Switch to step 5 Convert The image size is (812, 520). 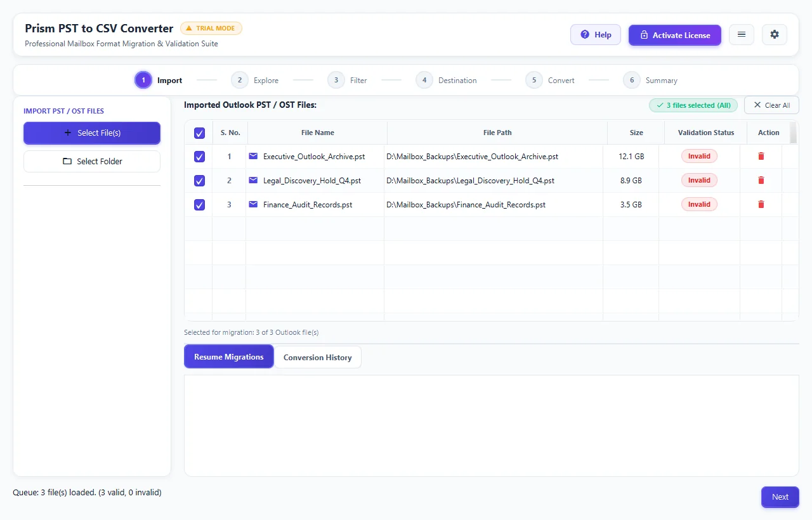pos(550,81)
